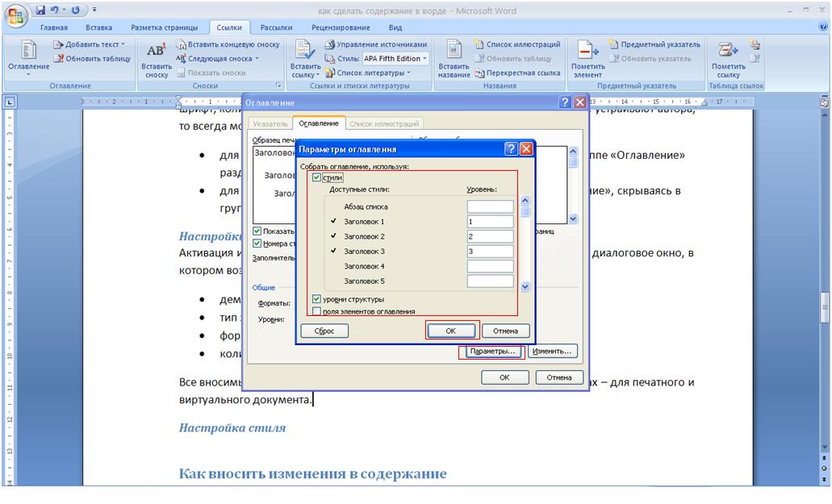
Task: Click Вставить название caption button
Action: 454,60
